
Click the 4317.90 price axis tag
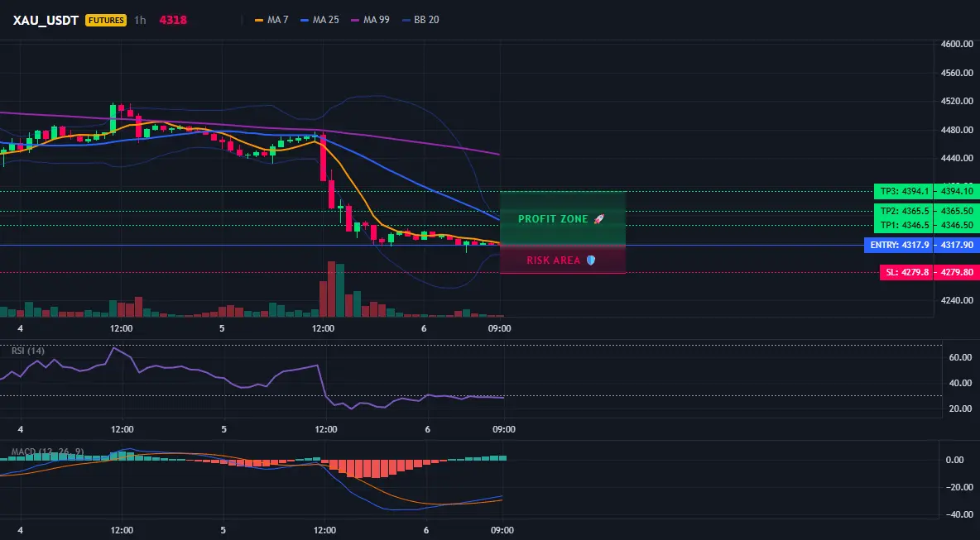click(956, 246)
